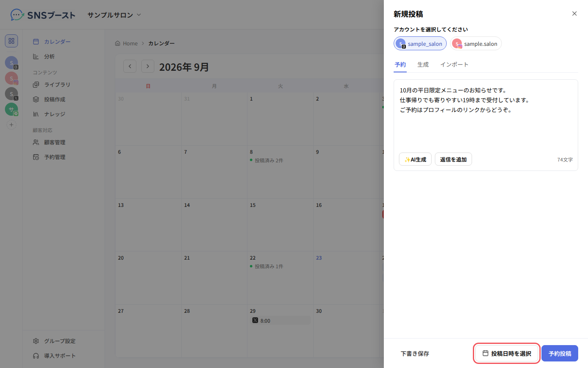Select the X account avatar in left rail

point(11,94)
